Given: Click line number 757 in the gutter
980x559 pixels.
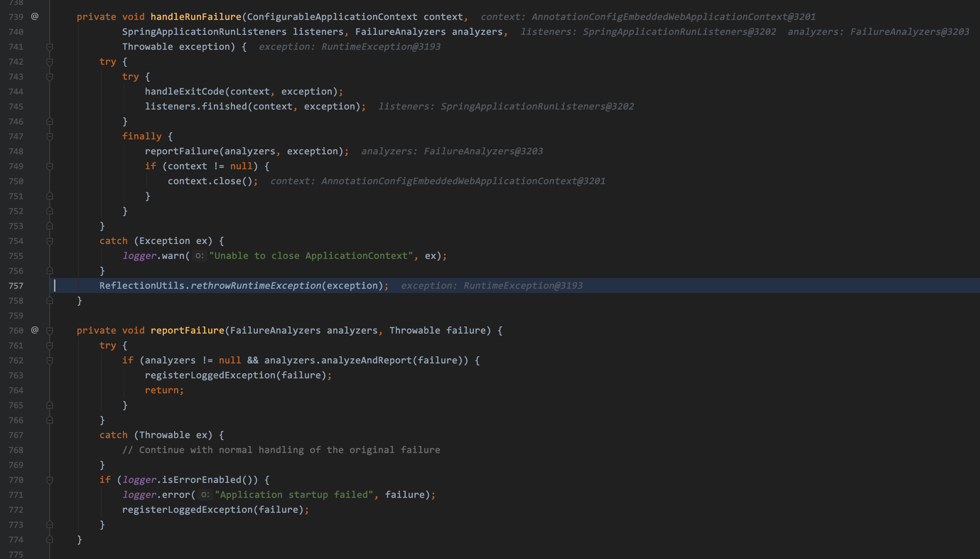Looking at the screenshot, I should pyautogui.click(x=16, y=286).
